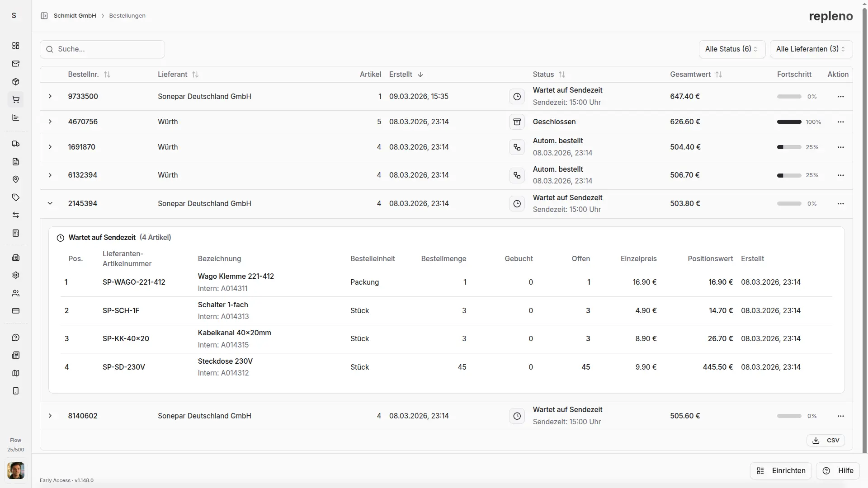Click progress bar of order 1691870
This screenshot has height=488, width=868.
pyautogui.click(x=789, y=147)
